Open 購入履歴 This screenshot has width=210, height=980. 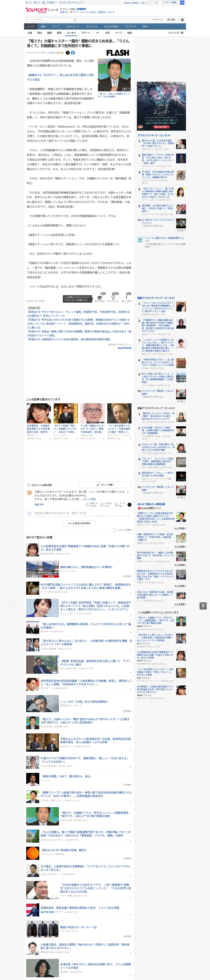[x=171, y=19]
